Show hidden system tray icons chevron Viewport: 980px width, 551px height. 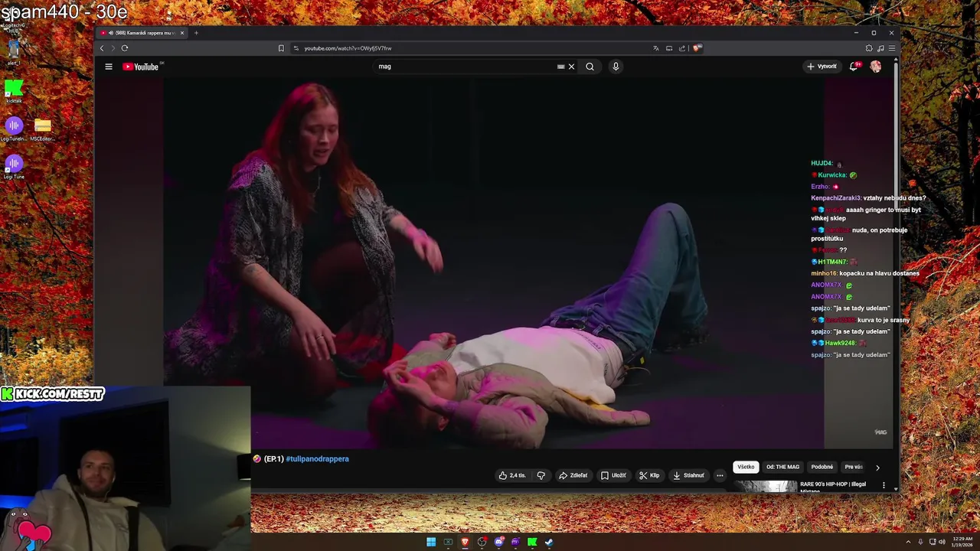[908, 542]
